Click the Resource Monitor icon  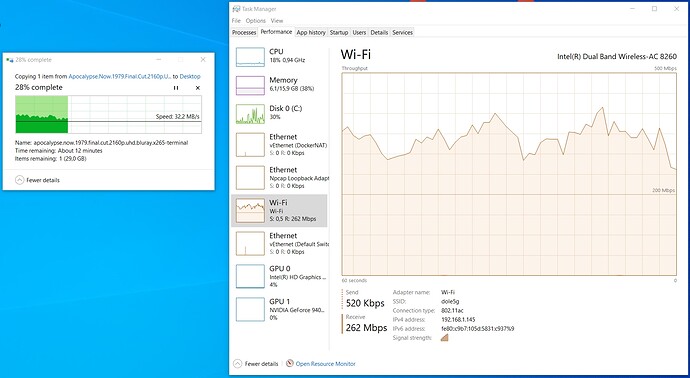click(x=290, y=363)
